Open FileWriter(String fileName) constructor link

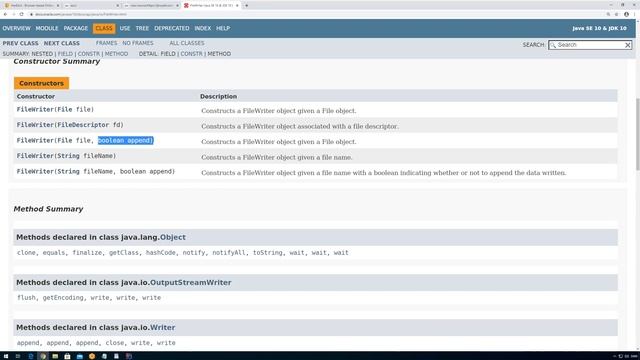pyautogui.click(x=66, y=156)
